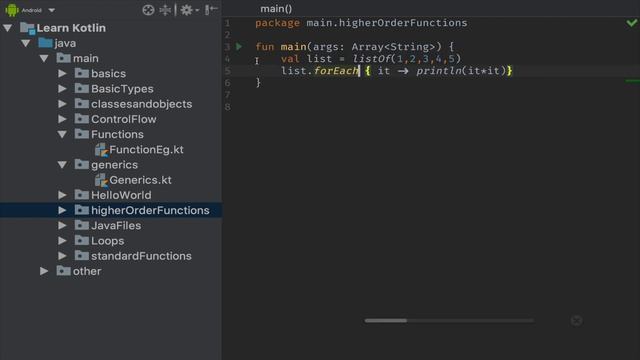This screenshot has width=640, height=360.
Task: Click the ControlFlow package folder icon
Action: (x=82, y=119)
